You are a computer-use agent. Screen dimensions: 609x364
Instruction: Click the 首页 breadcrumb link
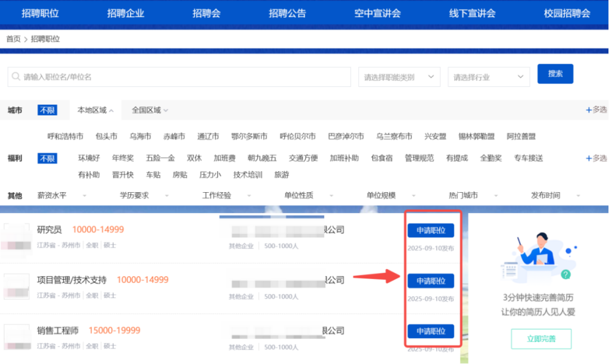coord(12,39)
